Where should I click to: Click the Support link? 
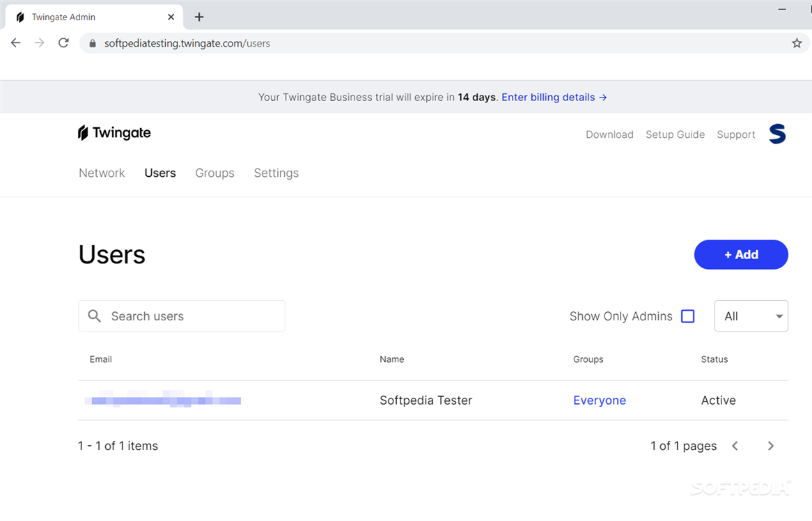(736, 134)
